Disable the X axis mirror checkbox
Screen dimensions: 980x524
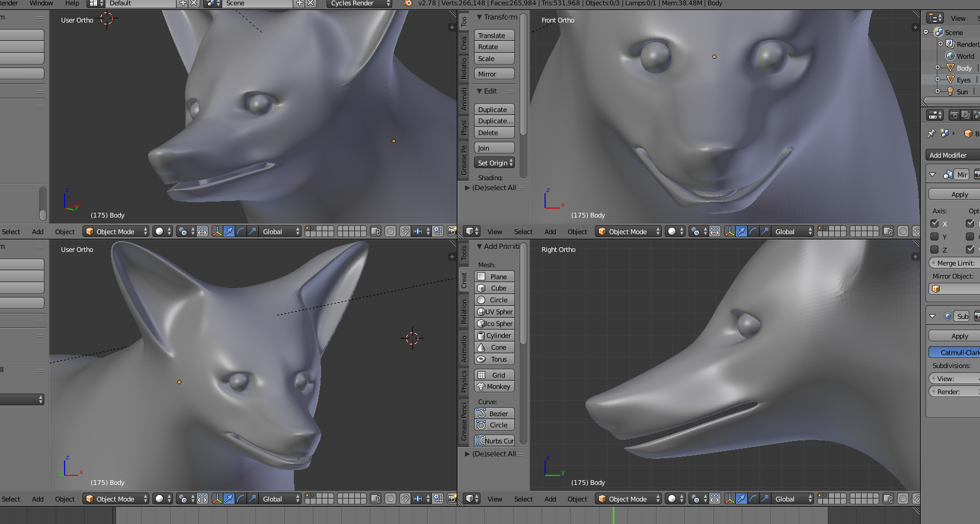(x=934, y=223)
